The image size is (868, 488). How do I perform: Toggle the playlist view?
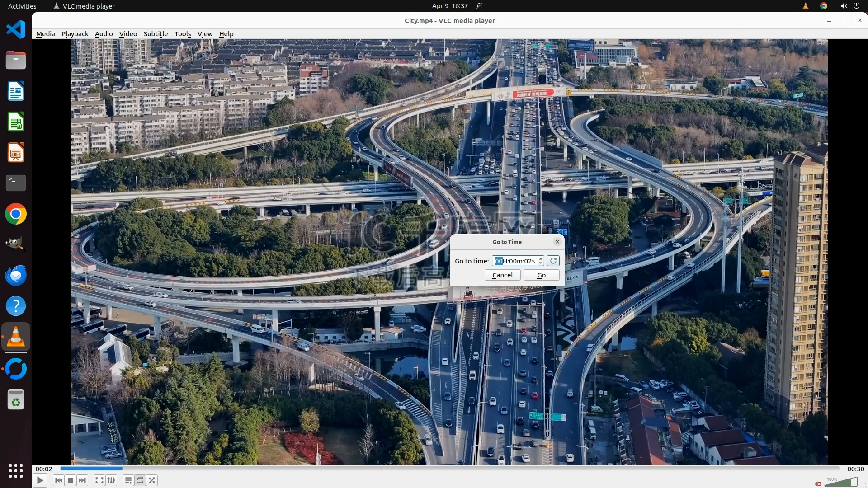[x=128, y=480]
